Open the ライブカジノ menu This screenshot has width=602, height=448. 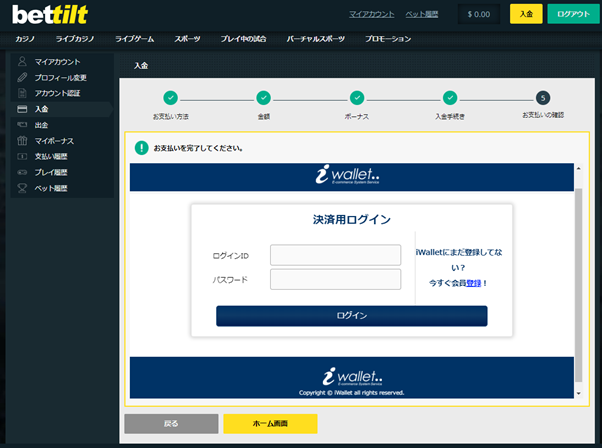coord(75,39)
